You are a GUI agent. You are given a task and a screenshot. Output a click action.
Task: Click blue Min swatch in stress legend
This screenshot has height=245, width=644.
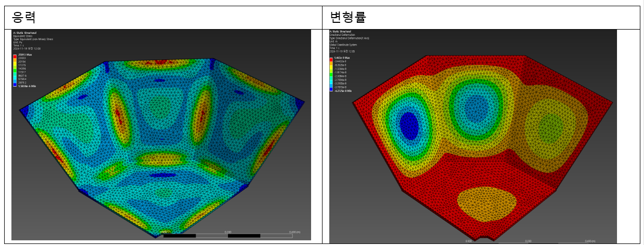15,84
